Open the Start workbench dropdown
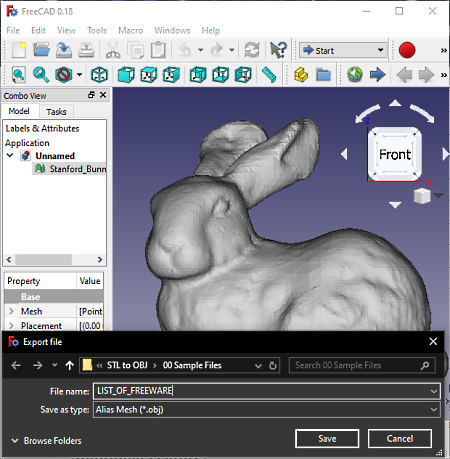Screen dimensions: 450x459 [344, 50]
